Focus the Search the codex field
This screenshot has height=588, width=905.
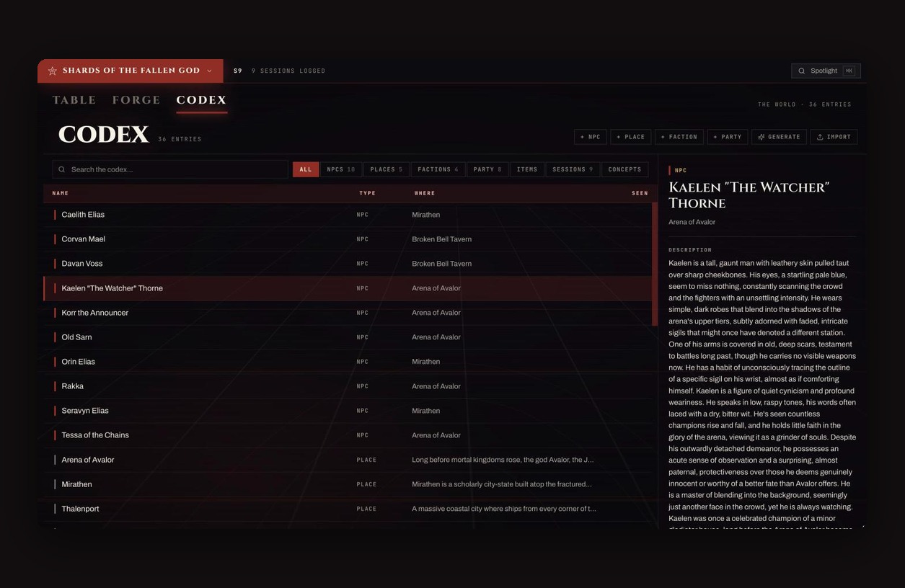click(170, 169)
